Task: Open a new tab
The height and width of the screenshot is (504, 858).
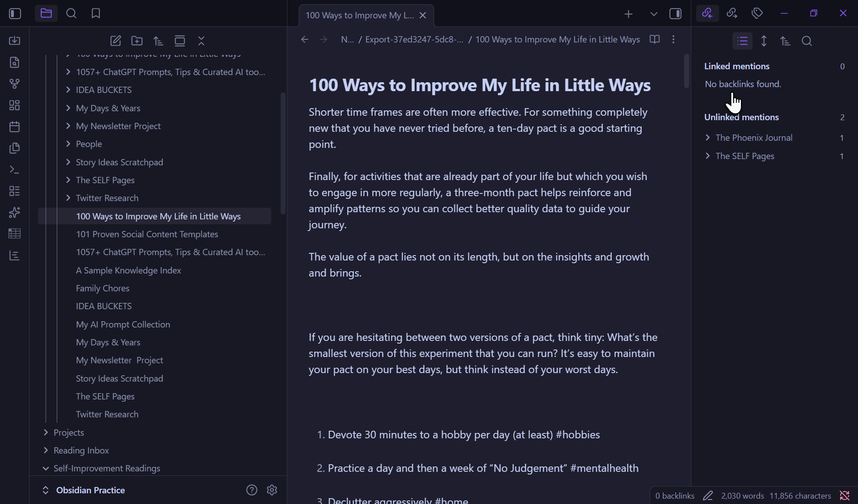Action: (628, 14)
